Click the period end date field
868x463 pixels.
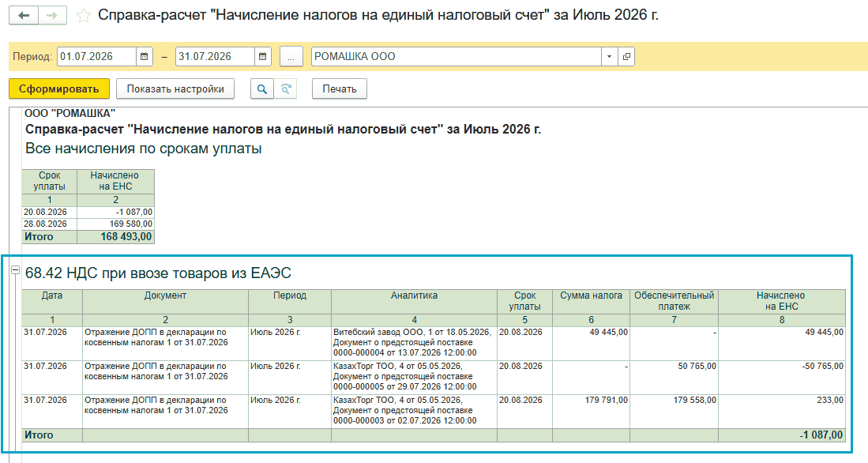pyautogui.click(x=215, y=56)
